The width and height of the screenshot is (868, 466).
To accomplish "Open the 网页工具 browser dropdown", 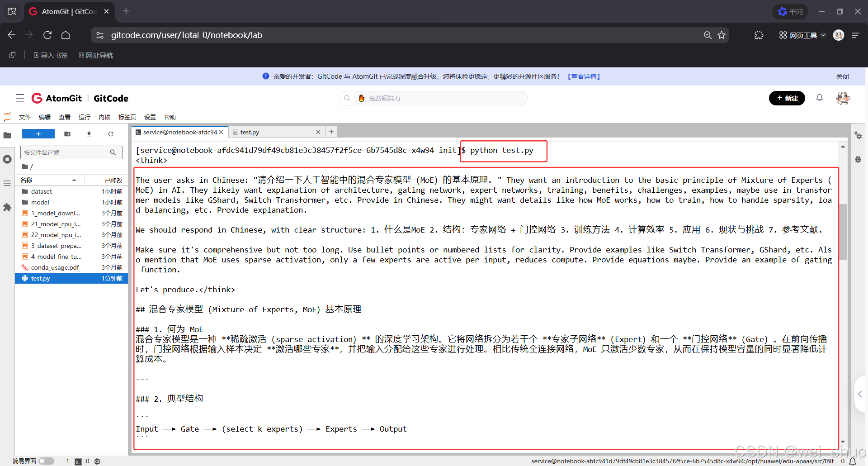I will 802,35.
